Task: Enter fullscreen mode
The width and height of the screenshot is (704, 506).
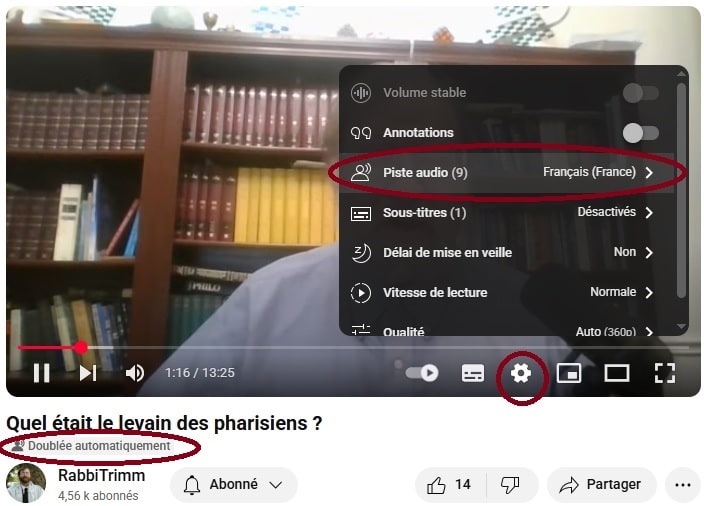Action: coord(664,373)
